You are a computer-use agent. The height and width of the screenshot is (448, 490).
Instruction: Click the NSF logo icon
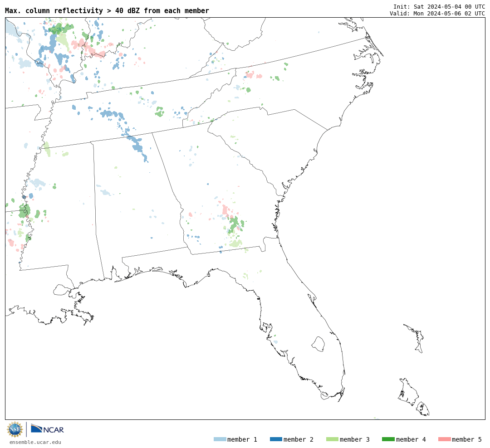click(x=15, y=429)
